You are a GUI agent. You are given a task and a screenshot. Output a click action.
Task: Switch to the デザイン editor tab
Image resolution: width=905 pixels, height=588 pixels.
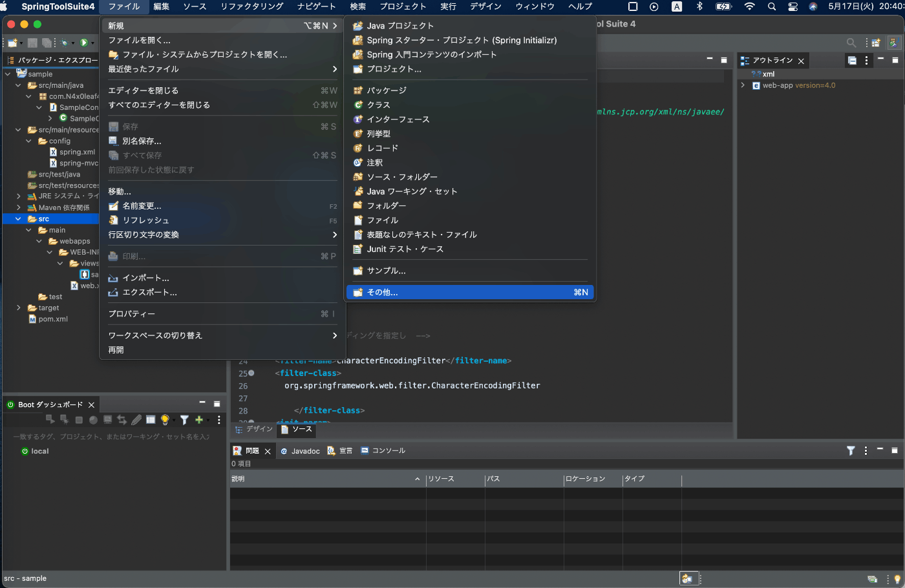point(254,429)
